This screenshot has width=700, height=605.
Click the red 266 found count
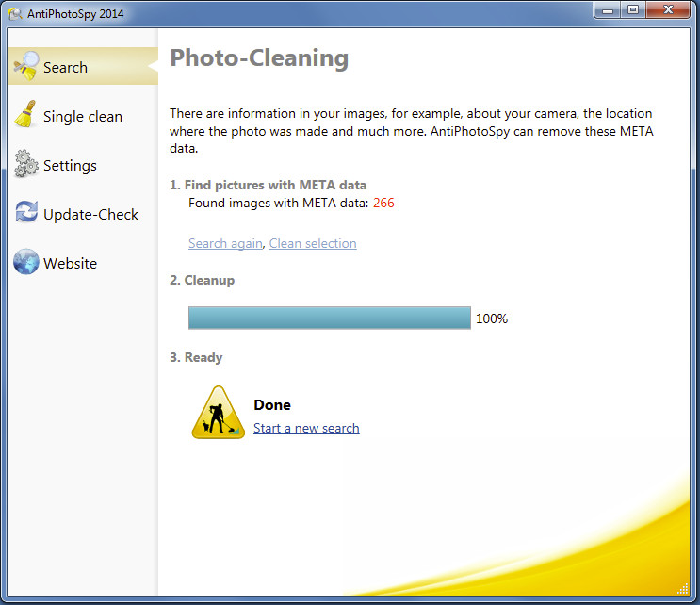click(383, 203)
